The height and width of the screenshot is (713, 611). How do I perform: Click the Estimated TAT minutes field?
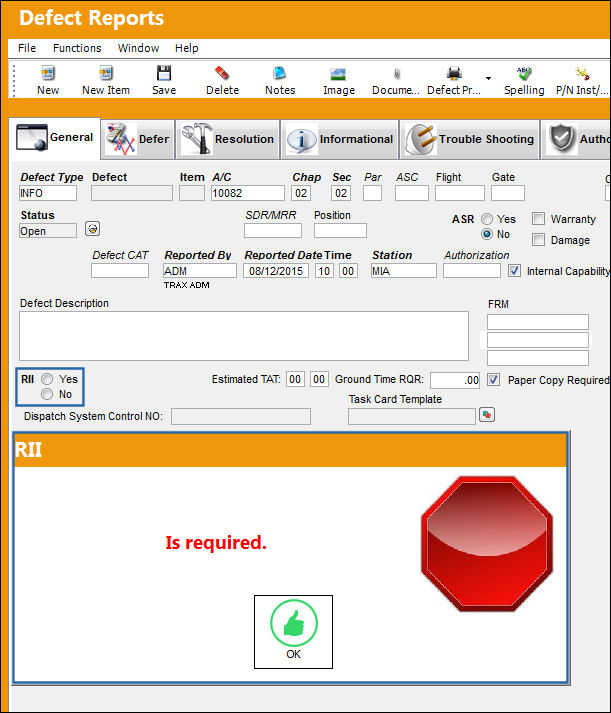click(319, 379)
